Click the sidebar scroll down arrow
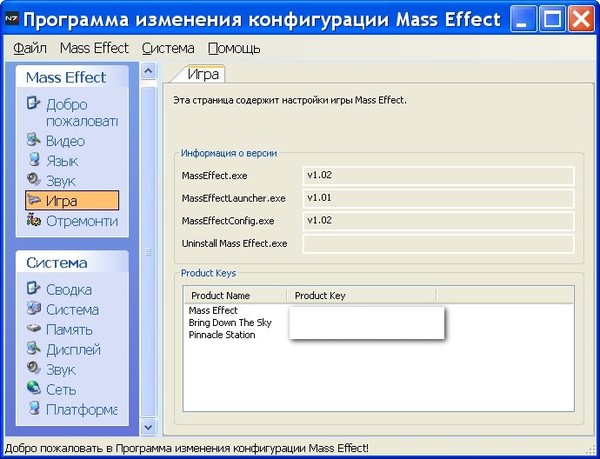 pos(148,427)
